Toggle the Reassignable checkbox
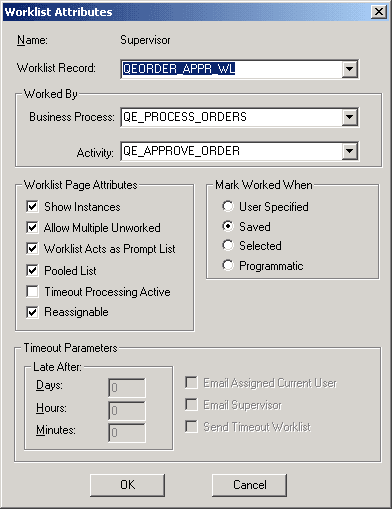 [32, 312]
